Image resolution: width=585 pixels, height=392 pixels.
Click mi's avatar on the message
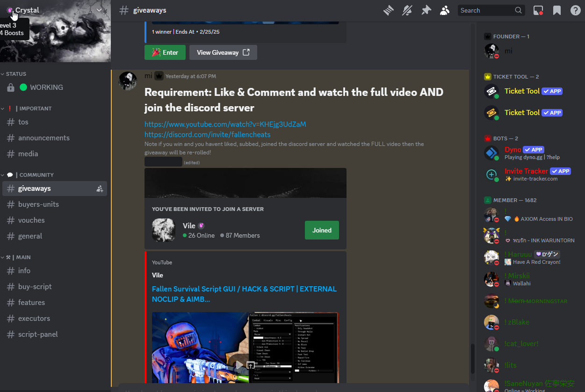[x=128, y=81]
